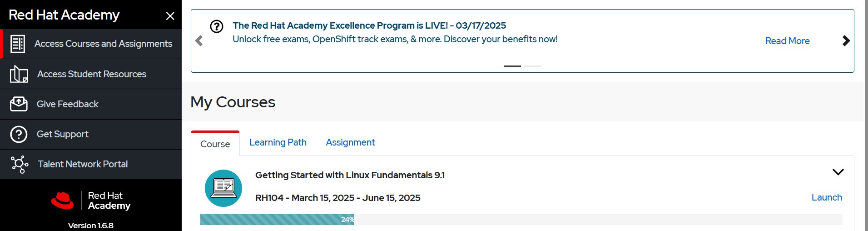Click the announcement banner help circle icon
The height and width of the screenshot is (231, 868).
pyautogui.click(x=217, y=26)
